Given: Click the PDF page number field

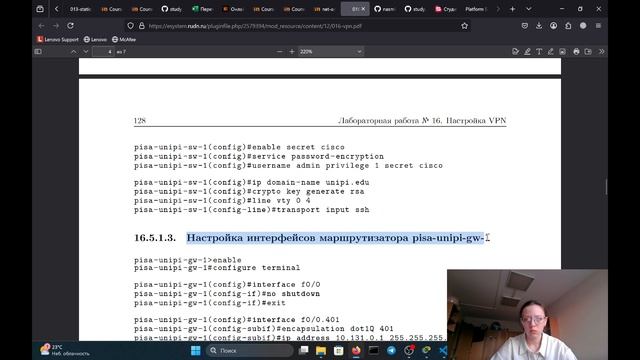Looking at the screenshot, I should [x=103, y=52].
